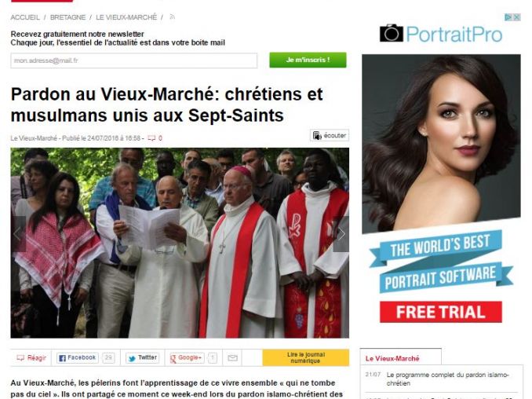
Task: Click the RSS feed icon in breadcrumb
Action: (173, 16)
